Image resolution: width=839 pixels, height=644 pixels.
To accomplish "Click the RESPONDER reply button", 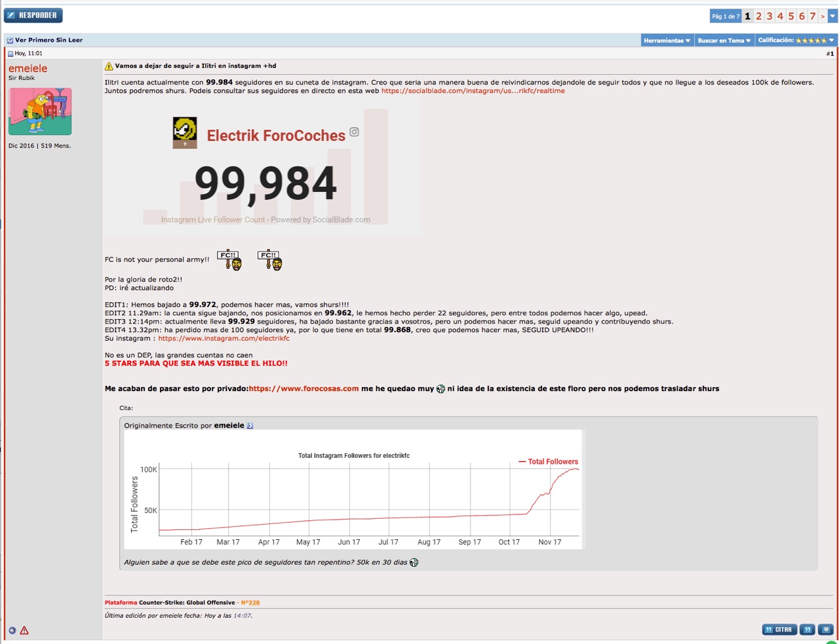I will pyautogui.click(x=33, y=15).
